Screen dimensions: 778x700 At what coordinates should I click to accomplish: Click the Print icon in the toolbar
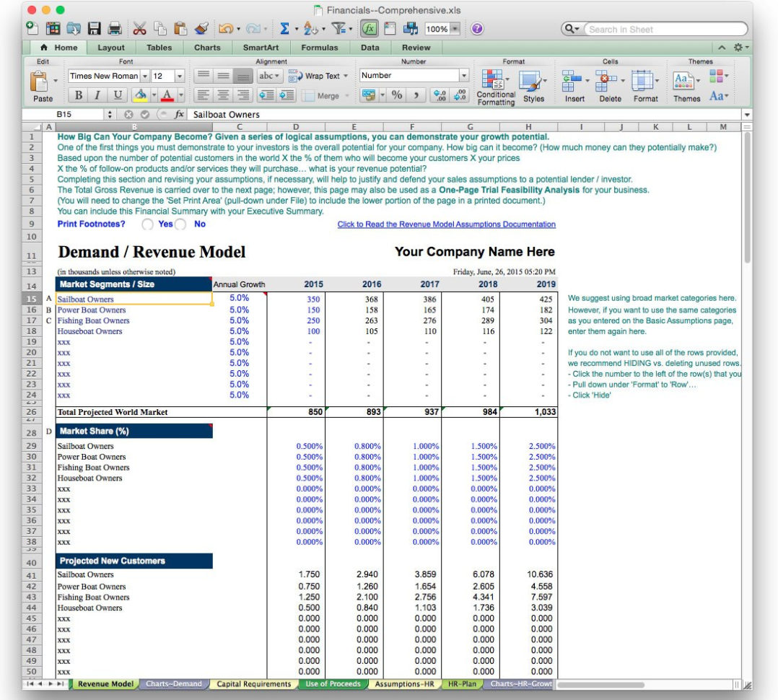[115, 29]
